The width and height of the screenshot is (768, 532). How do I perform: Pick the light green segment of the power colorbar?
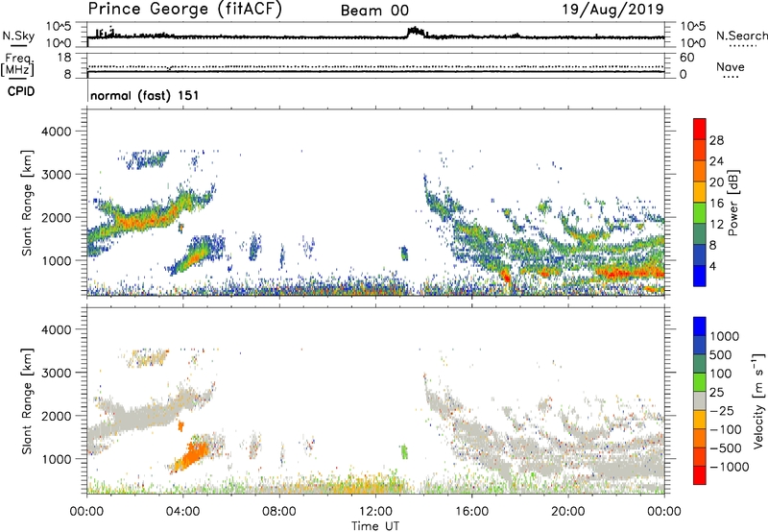[x=700, y=212]
